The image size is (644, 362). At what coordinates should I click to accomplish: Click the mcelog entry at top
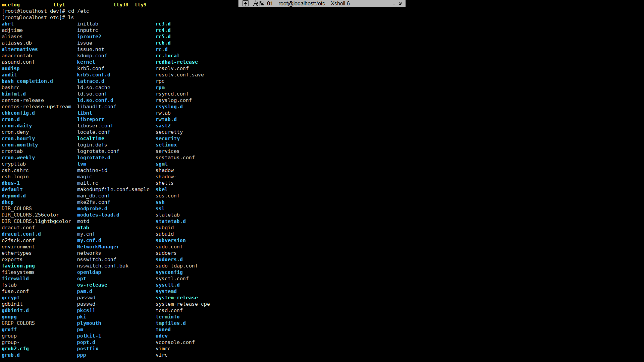(x=11, y=5)
